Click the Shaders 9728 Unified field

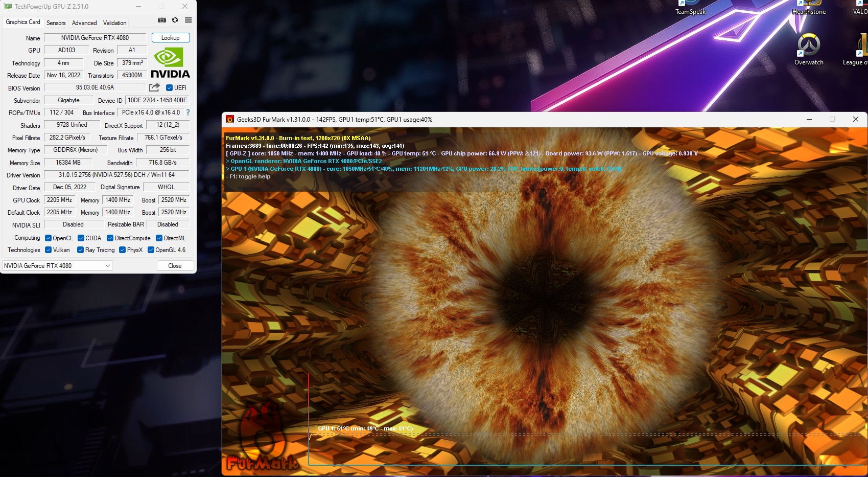pyautogui.click(x=72, y=125)
